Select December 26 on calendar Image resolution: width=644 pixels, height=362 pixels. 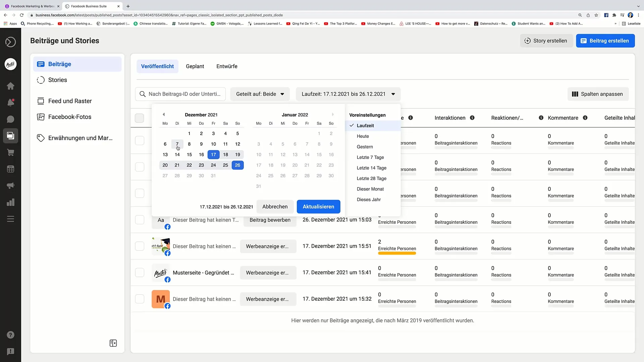tap(237, 165)
